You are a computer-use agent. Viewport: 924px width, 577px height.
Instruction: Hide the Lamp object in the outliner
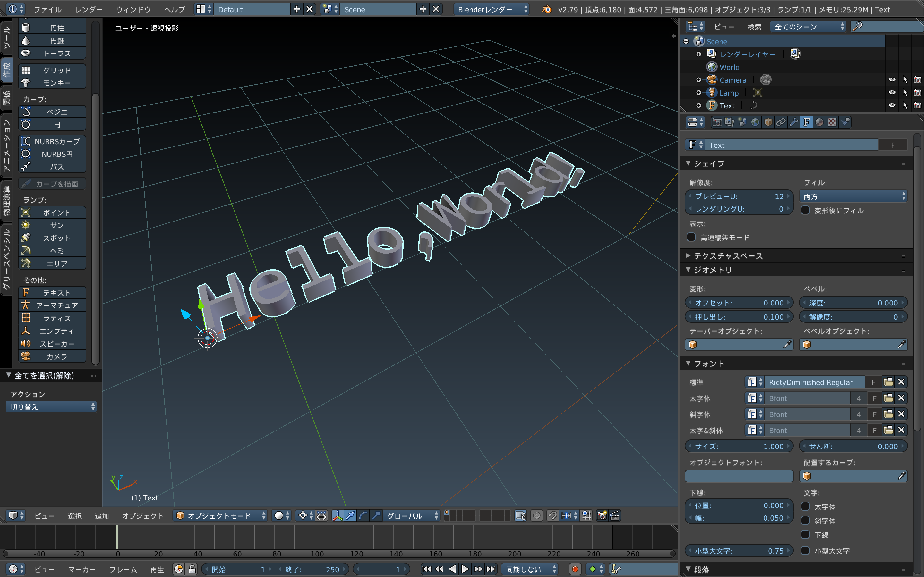892,93
